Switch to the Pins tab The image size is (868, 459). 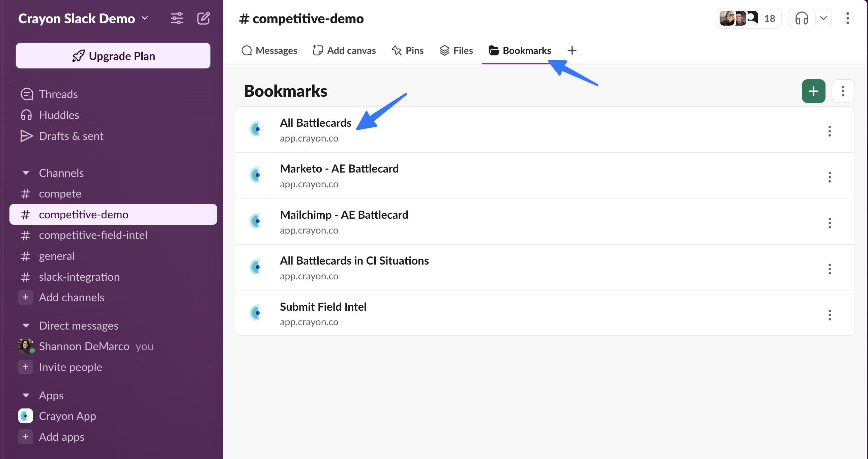pos(407,51)
